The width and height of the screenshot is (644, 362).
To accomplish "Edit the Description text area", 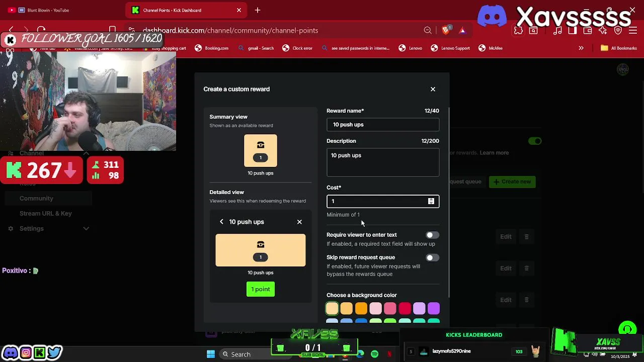I will (383, 162).
